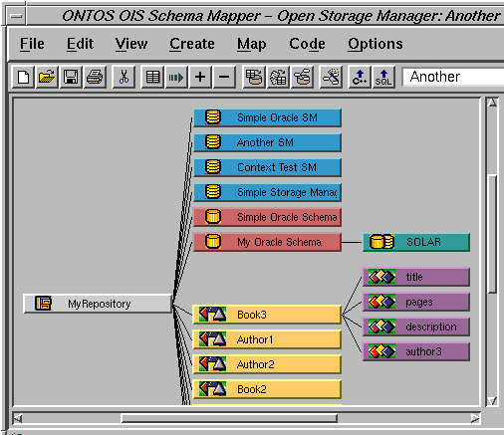
Task: Click the Open folder toolbar icon
Action: 47,77
